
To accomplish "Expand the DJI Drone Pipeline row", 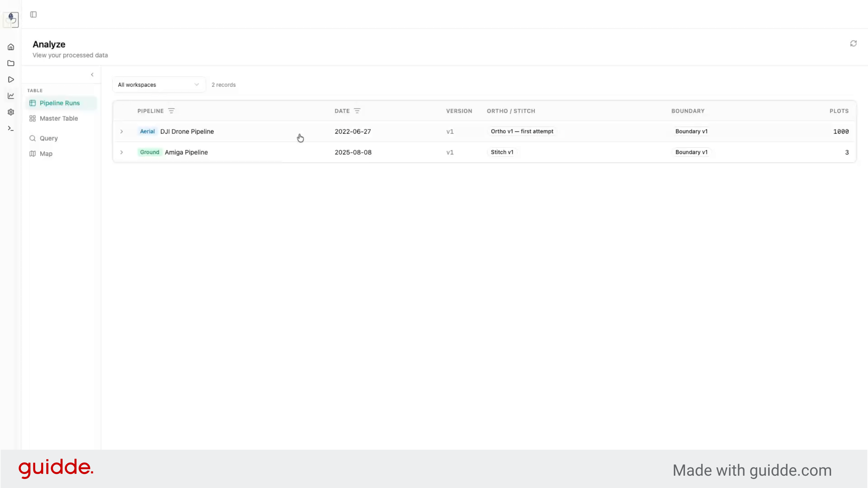I will (x=122, y=132).
